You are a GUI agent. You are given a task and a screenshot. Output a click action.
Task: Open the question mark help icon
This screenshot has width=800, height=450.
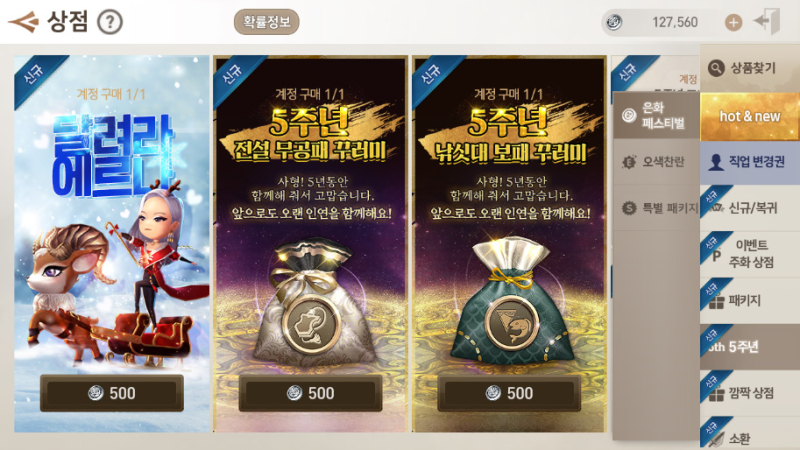(x=110, y=22)
